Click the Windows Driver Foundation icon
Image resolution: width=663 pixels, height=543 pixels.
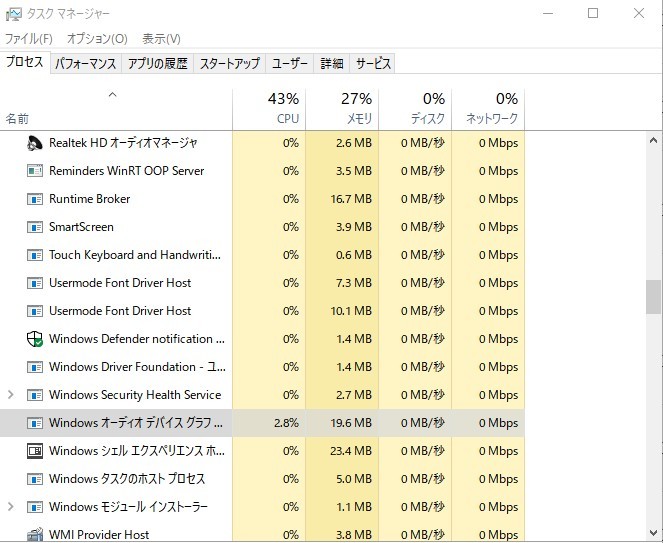pos(35,367)
